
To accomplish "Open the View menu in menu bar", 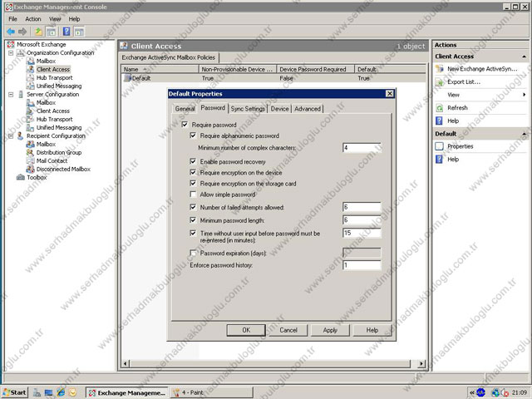I will (x=55, y=19).
